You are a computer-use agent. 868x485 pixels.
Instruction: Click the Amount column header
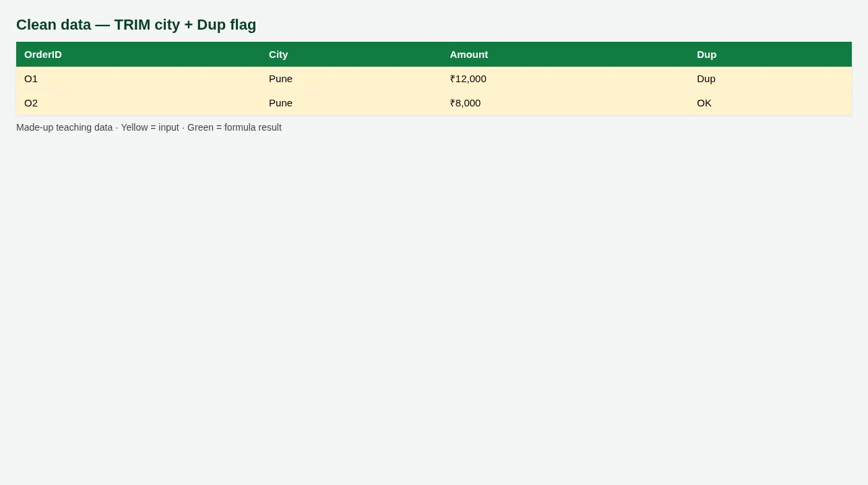click(565, 55)
